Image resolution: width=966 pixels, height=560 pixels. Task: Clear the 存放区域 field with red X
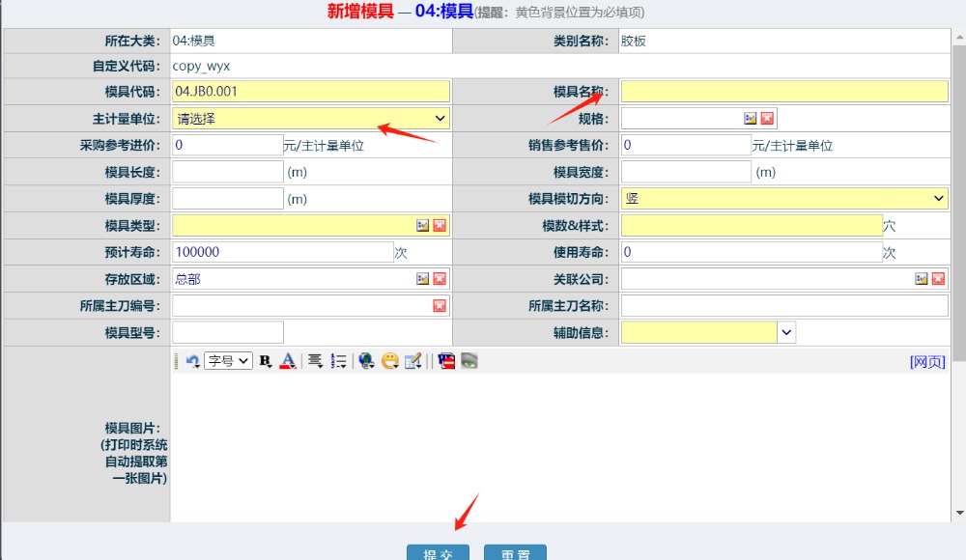click(x=440, y=279)
